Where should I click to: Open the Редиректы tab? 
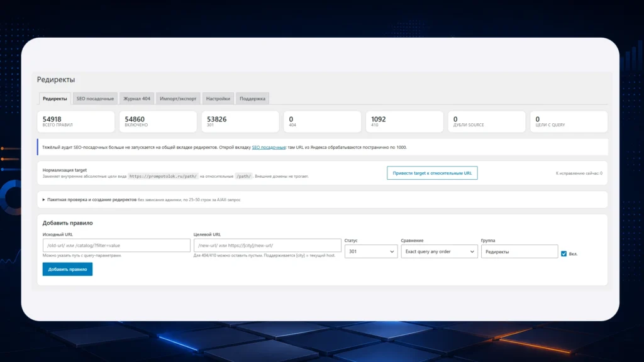55,99
